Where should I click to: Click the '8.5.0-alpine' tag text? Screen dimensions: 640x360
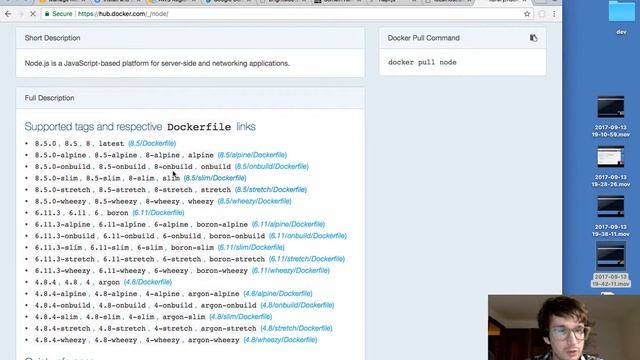point(60,155)
